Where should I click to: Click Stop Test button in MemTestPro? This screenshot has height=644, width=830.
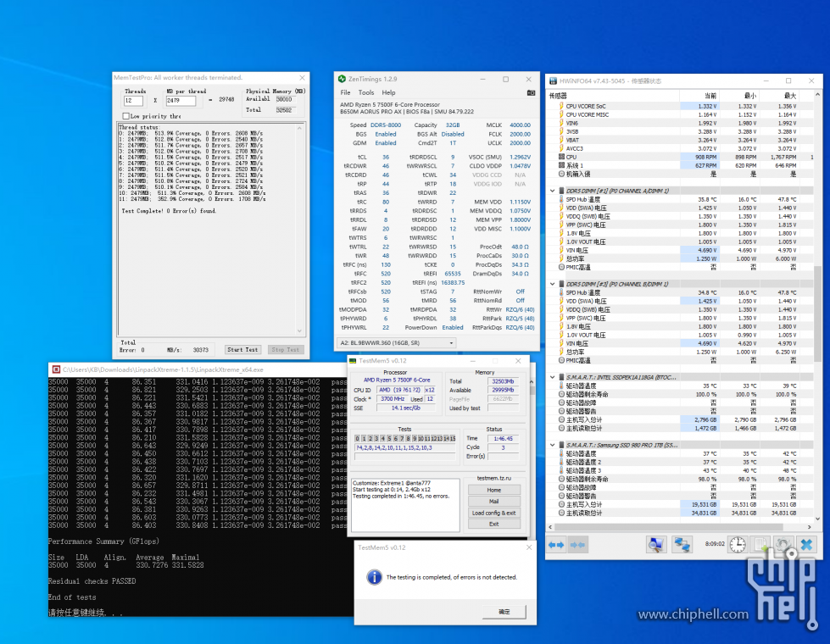tap(286, 350)
